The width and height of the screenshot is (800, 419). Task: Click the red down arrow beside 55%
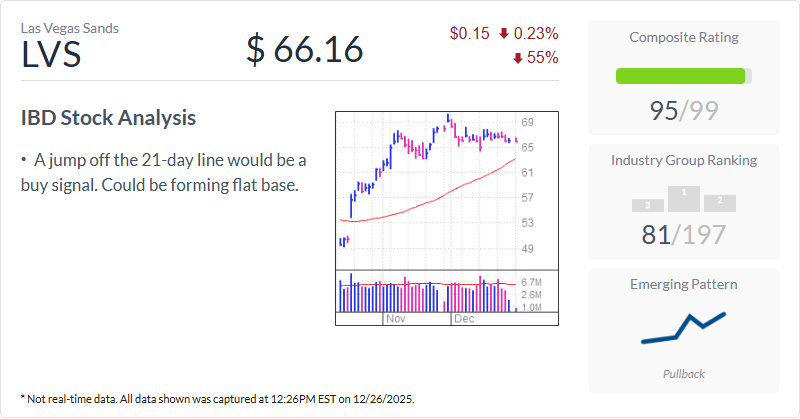point(518,58)
